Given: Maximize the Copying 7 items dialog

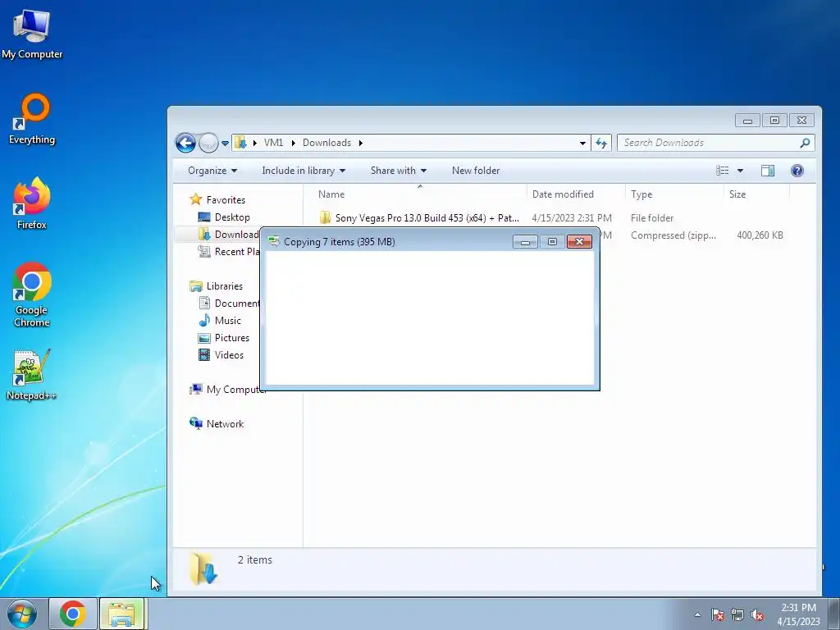Looking at the screenshot, I should [x=552, y=242].
